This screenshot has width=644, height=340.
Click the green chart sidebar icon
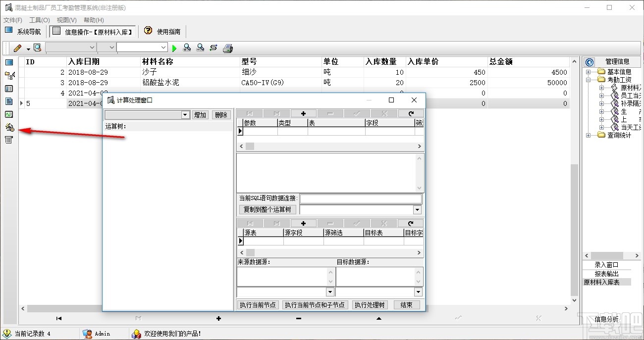click(x=9, y=114)
